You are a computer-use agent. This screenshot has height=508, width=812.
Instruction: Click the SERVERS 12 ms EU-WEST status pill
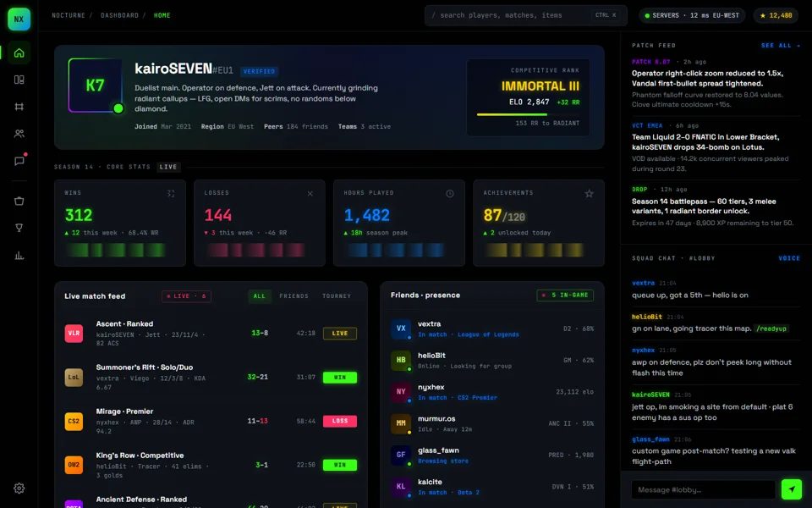[692, 15]
